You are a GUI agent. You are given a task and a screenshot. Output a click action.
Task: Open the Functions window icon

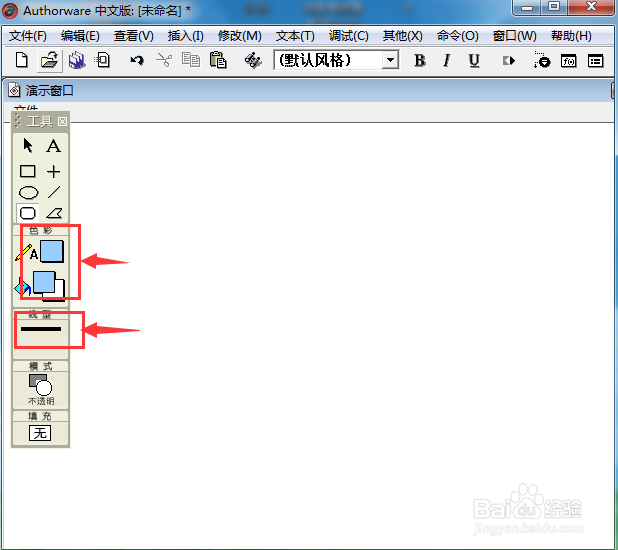[x=568, y=61]
